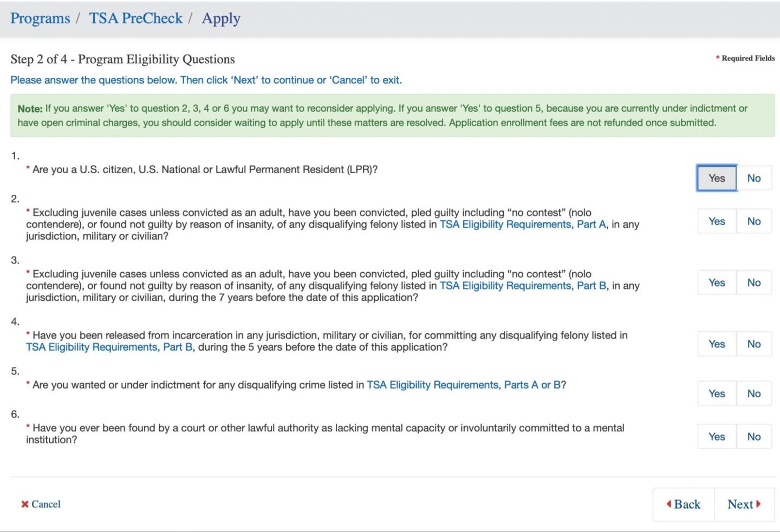Proceed with the Next arrow button
Image resolution: width=780 pixels, height=532 pixels.
pyautogui.click(x=744, y=504)
